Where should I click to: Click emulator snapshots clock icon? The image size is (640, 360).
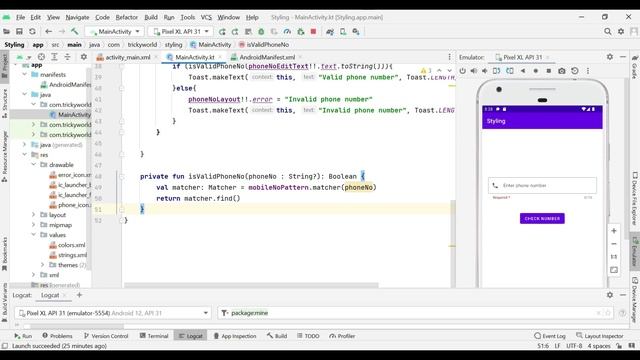(575, 71)
